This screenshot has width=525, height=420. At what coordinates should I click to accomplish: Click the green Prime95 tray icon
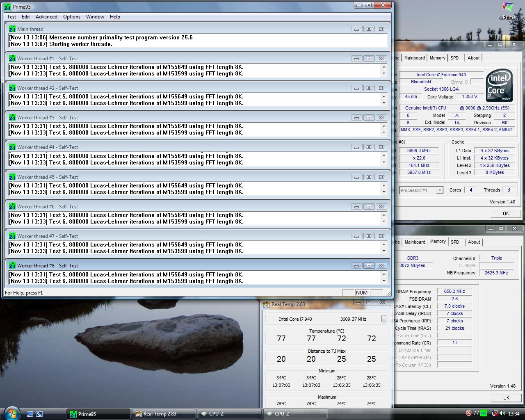pyautogui.click(x=484, y=413)
